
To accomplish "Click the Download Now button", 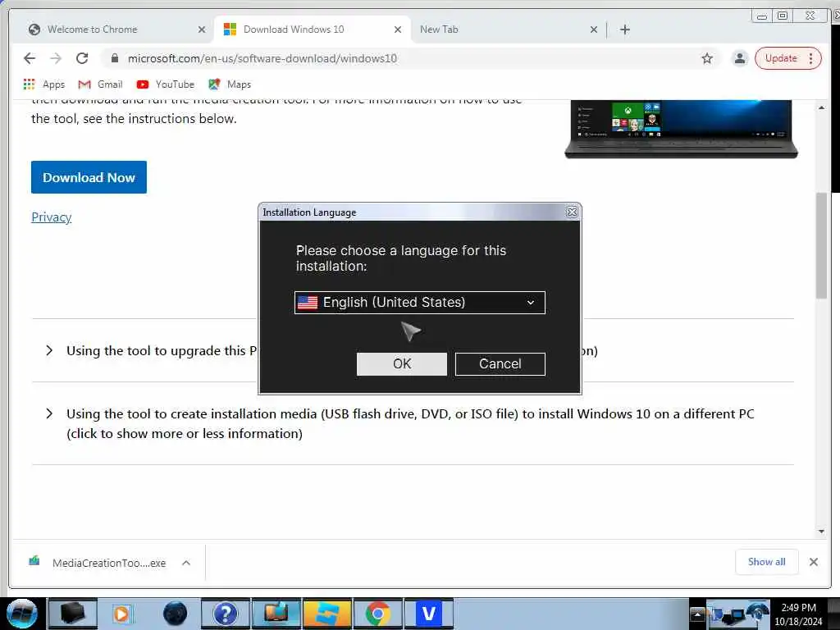I will [x=89, y=177].
